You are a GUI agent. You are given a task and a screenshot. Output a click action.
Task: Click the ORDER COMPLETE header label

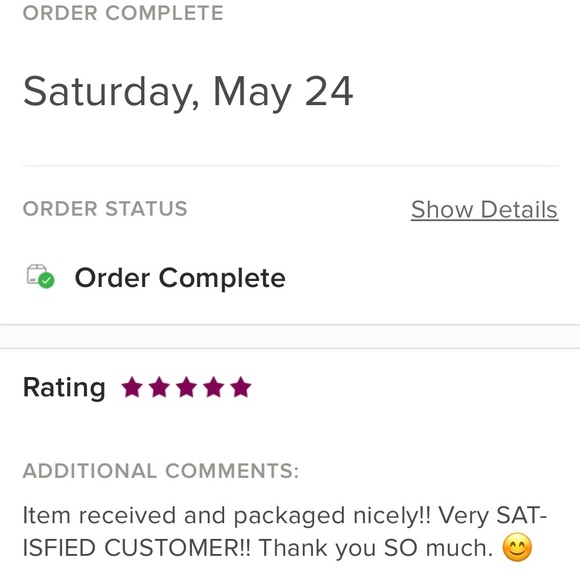click(x=123, y=13)
